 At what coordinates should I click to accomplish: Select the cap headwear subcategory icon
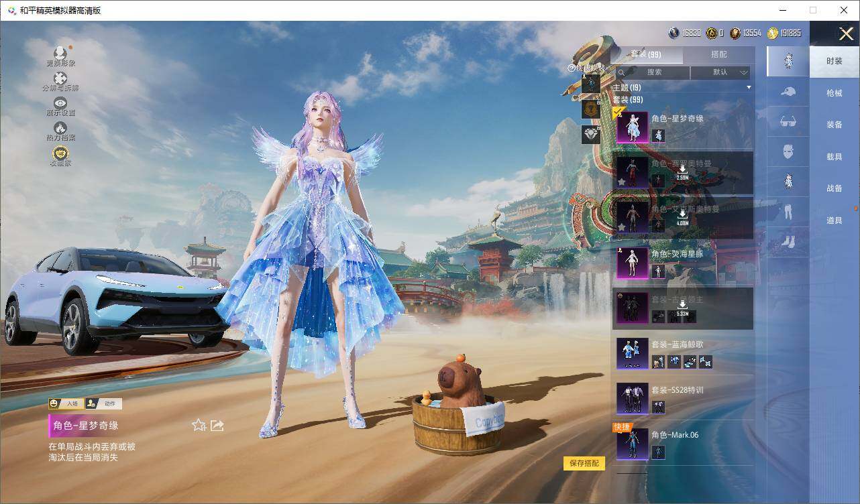click(788, 92)
